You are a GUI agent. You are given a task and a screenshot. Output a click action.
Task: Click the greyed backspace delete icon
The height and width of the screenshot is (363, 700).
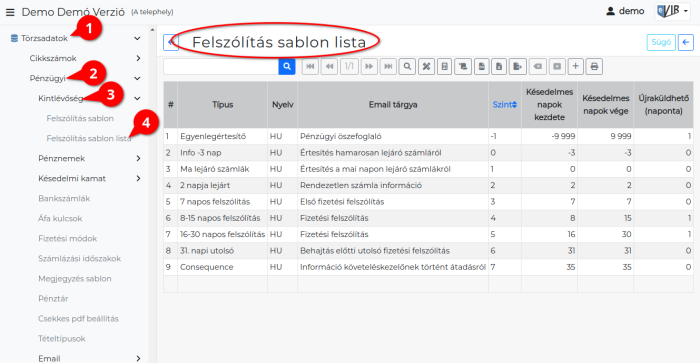538,67
